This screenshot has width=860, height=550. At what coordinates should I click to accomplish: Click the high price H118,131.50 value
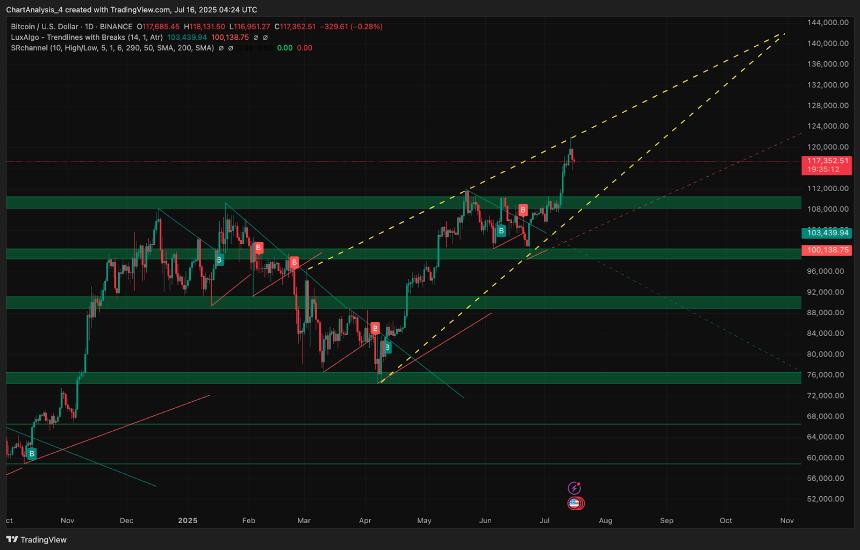(x=204, y=26)
